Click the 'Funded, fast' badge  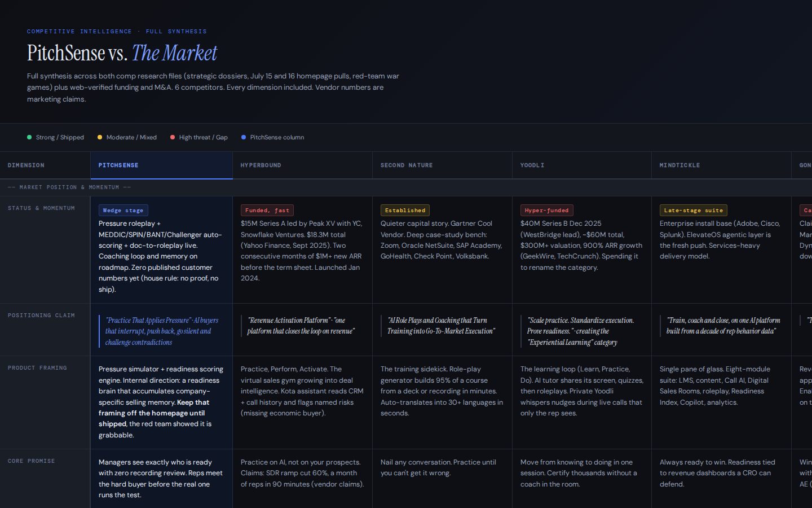[x=267, y=210]
